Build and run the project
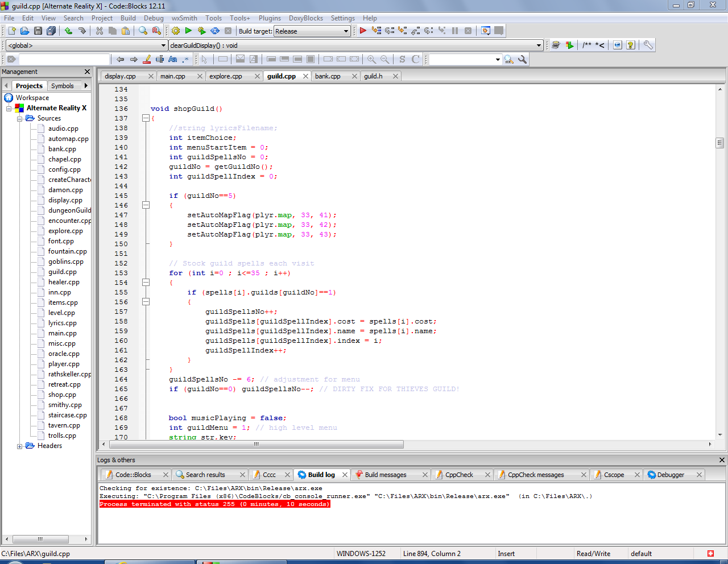This screenshot has width=728, height=564. pos(201,31)
